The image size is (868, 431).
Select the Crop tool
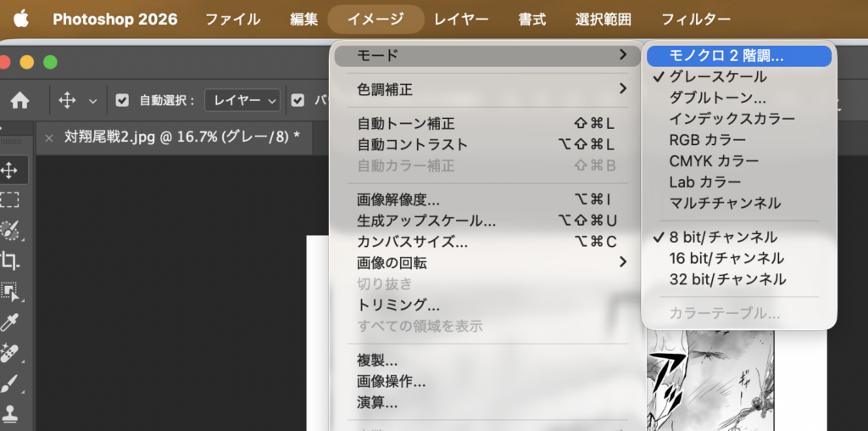10,260
